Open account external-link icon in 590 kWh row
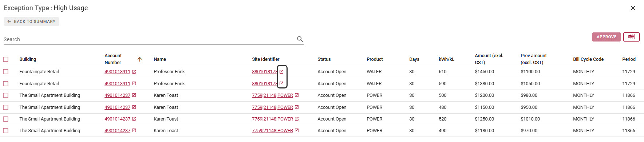The height and width of the screenshot is (142, 644). pos(134,84)
